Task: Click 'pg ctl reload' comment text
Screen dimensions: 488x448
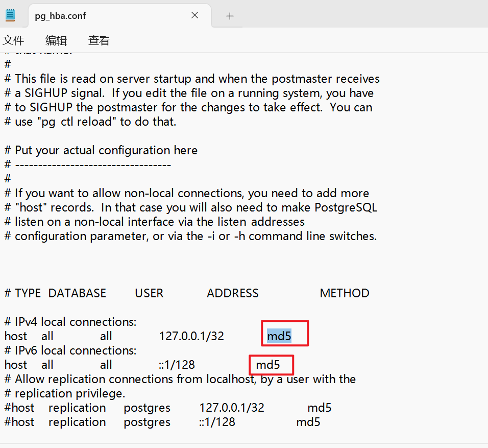Action: point(77,122)
